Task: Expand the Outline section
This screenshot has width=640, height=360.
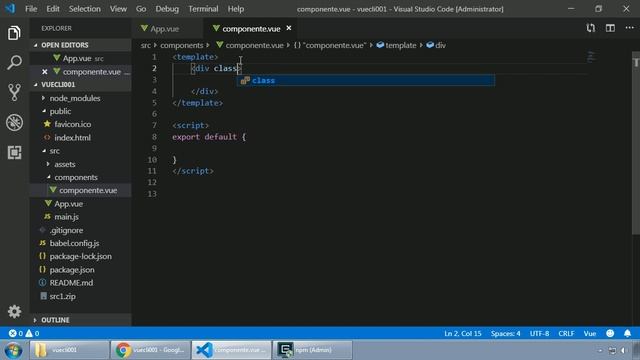Action: pos(81,320)
